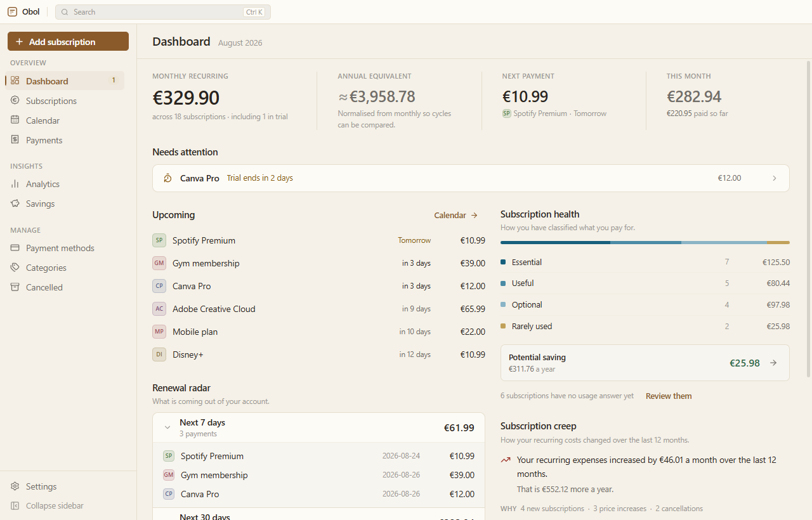Screen dimensions: 812x520
Task: Click the Add subscription button
Action: (x=68, y=41)
